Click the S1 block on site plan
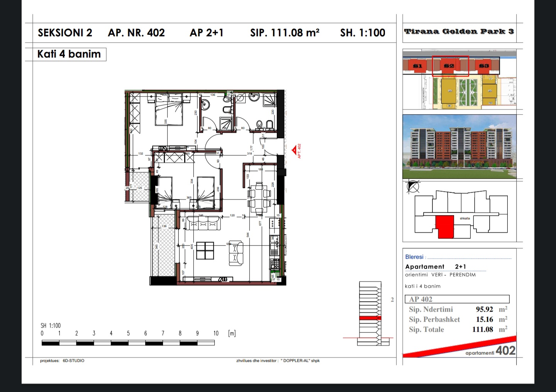This screenshot has width=556, height=392. pos(417,66)
